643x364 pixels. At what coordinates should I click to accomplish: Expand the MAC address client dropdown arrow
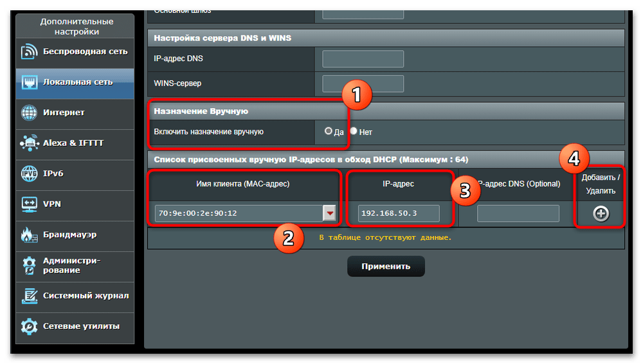coord(330,214)
